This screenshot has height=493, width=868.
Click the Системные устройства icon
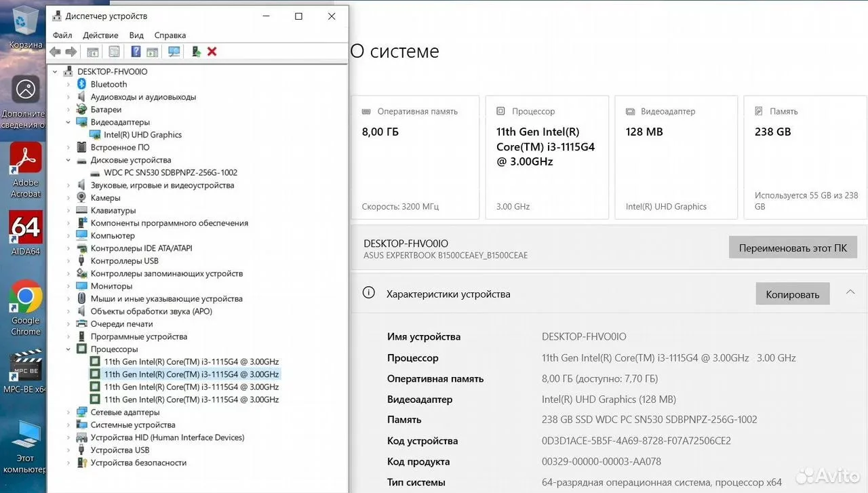(x=81, y=425)
